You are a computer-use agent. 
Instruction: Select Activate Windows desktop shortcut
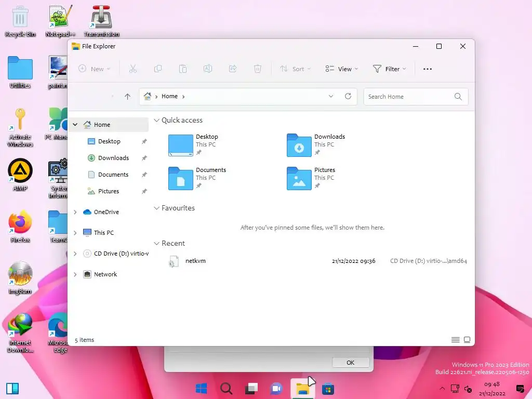click(x=20, y=127)
